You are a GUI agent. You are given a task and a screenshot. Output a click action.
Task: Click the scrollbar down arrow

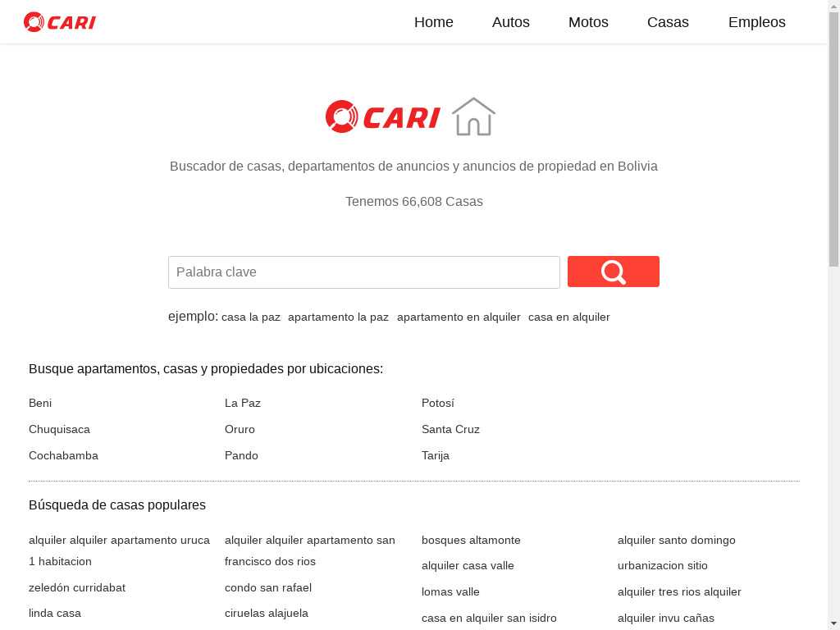(x=834, y=624)
